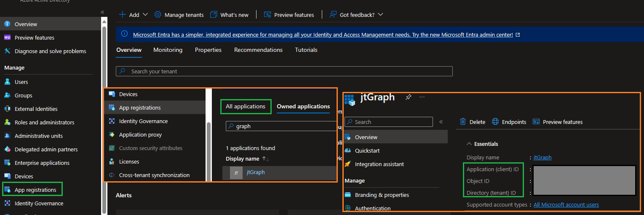
Task: Switch to the Owned applications tab
Action: click(x=303, y=106)
